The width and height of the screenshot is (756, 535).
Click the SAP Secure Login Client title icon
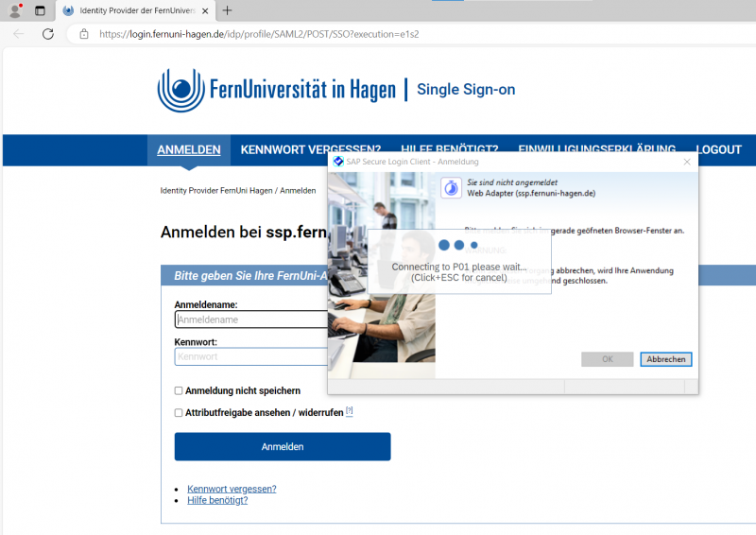coord(338,162)
